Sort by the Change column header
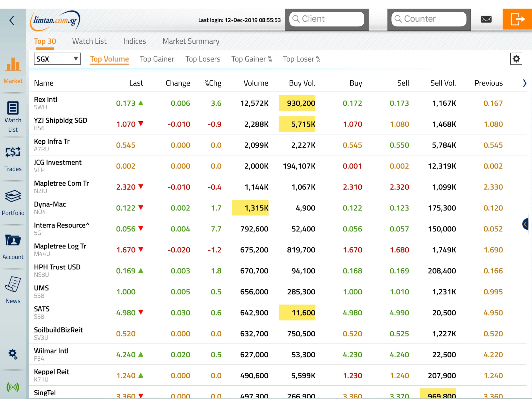Image resolution: width=532 pixels, height=399 pixels. point(178,83)
